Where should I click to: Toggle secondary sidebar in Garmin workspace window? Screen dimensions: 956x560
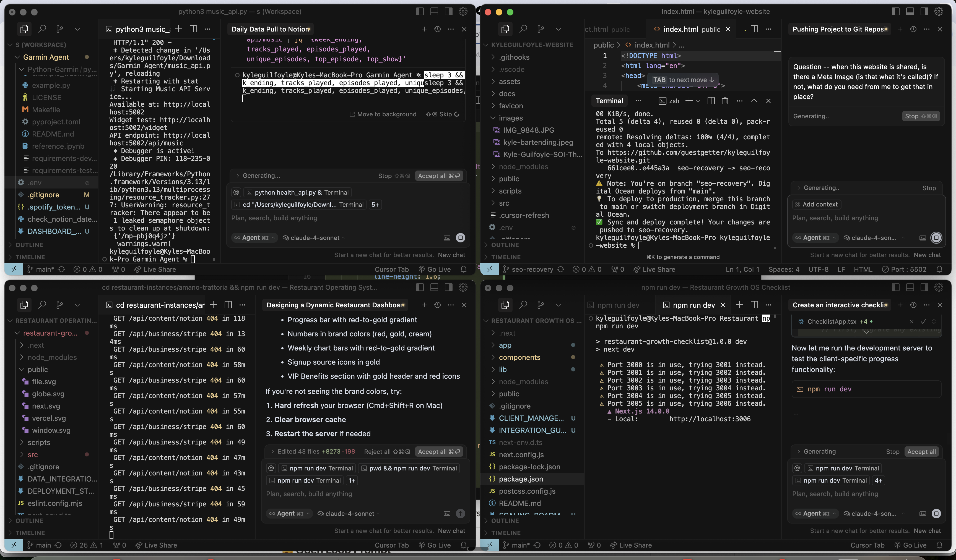448,11
